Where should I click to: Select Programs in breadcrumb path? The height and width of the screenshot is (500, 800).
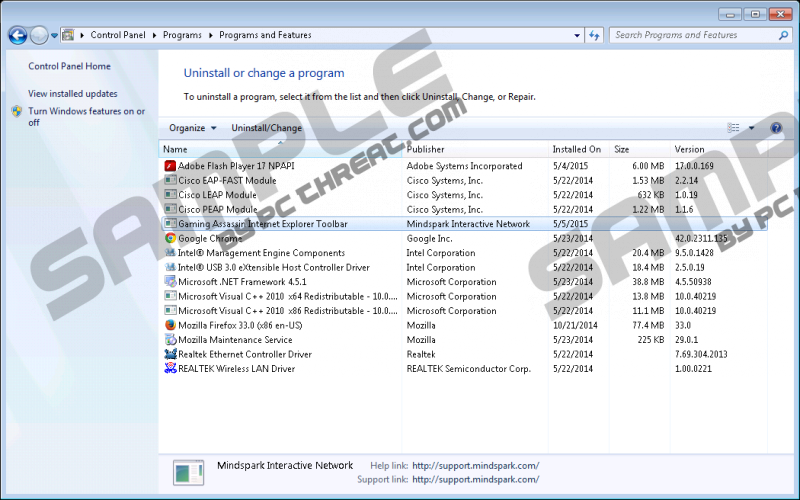click(182, 35)
